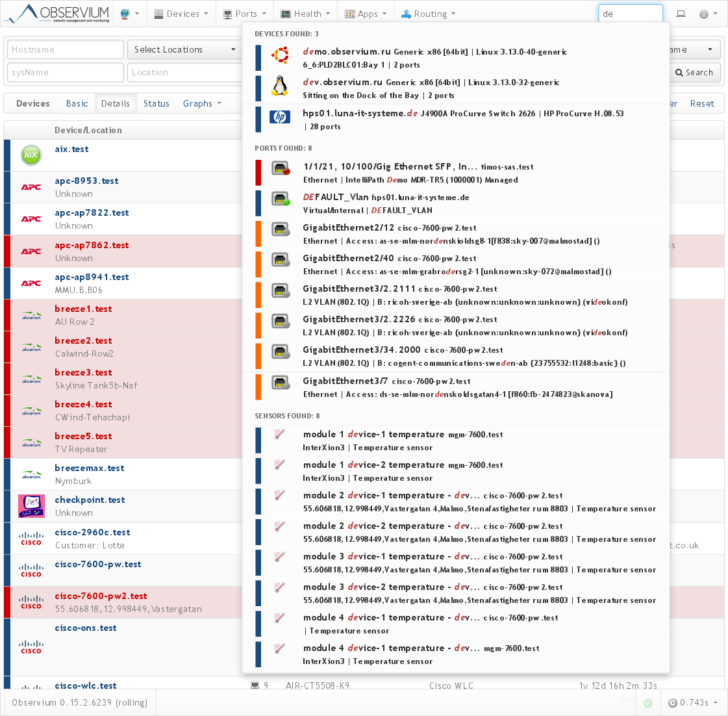The width and height of the screenshot is (728, 716).
Task: Click the sysName input field
Action: point(66,73)
